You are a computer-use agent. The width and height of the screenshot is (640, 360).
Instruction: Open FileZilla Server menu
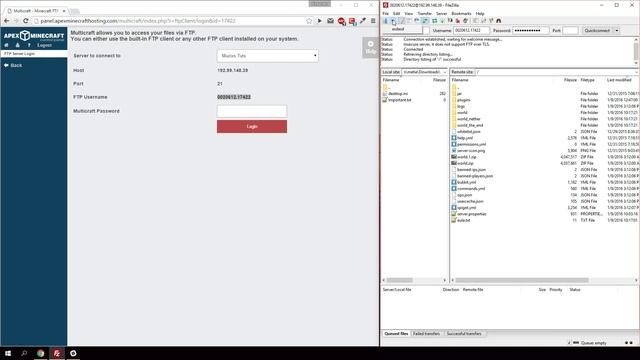pyautogui.click(x=441, y=13)
